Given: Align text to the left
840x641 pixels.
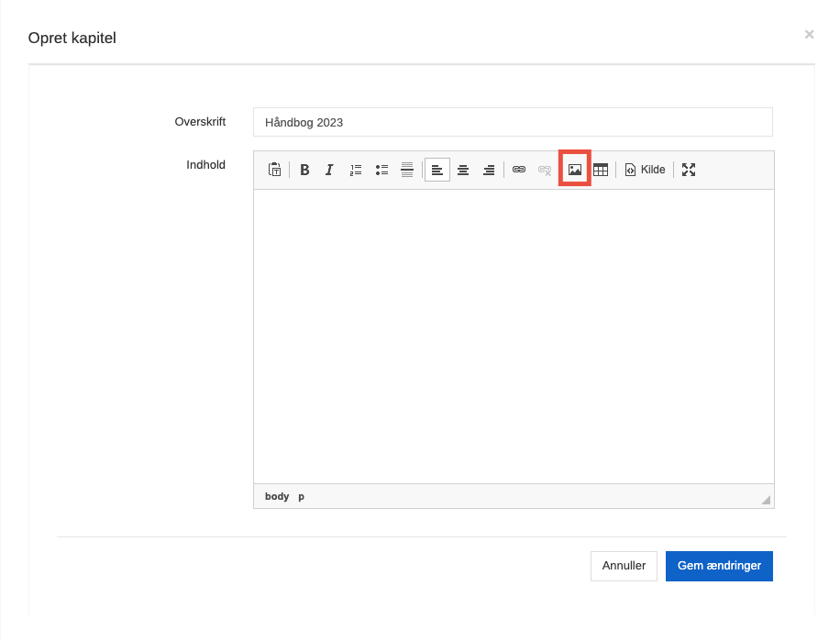Looking at the screenshot, I should click(437, 170).
